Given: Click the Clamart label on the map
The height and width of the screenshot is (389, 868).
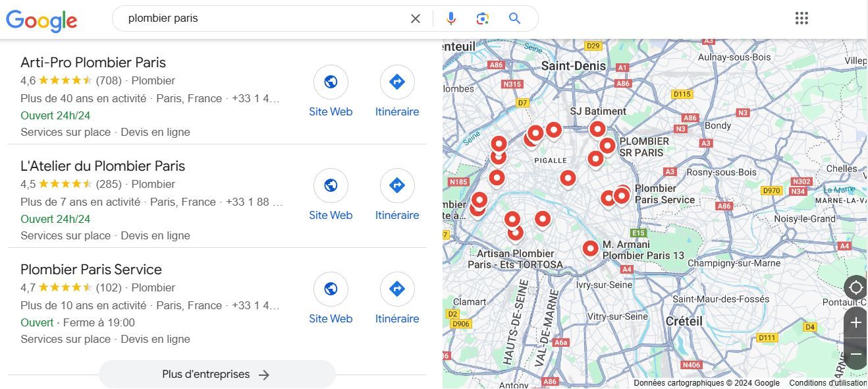Looking at the screenshot, I should pos(470,302).
